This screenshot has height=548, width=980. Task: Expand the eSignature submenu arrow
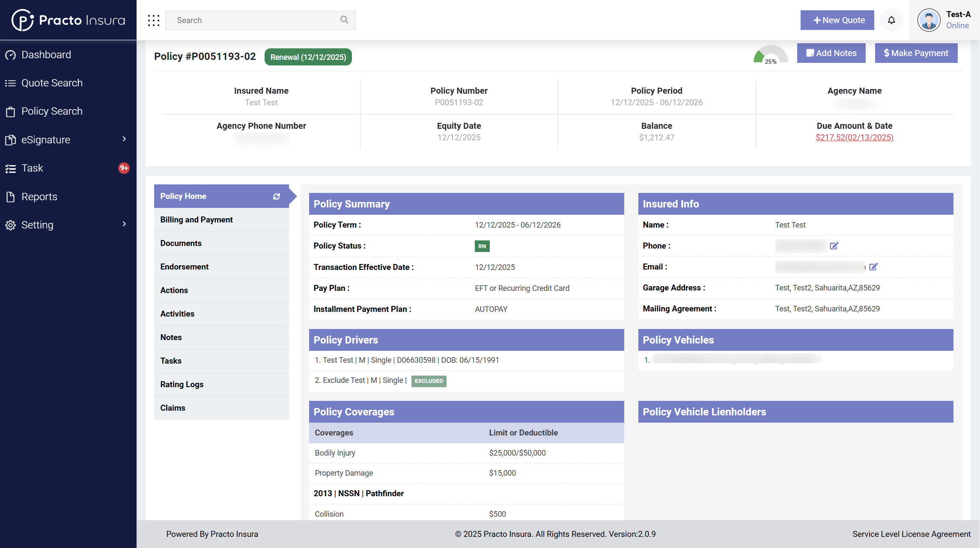124,139
